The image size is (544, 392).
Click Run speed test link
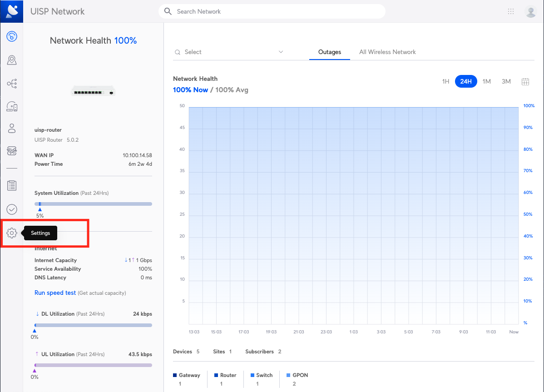tap(55, 293)
